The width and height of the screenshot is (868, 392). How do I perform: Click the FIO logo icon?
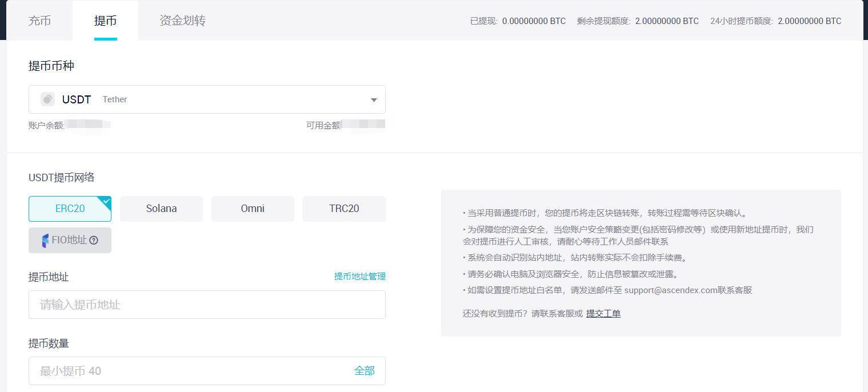pyautogui.click(x=45, y=241)
